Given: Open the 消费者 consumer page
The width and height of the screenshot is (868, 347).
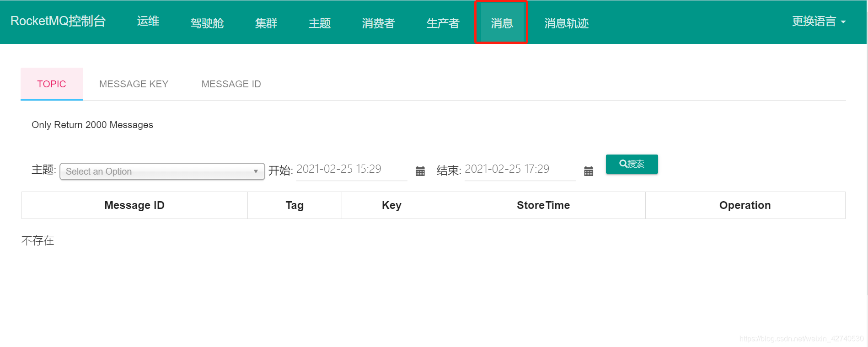Looking at the screenshot, I should click(x=379, y=23).
